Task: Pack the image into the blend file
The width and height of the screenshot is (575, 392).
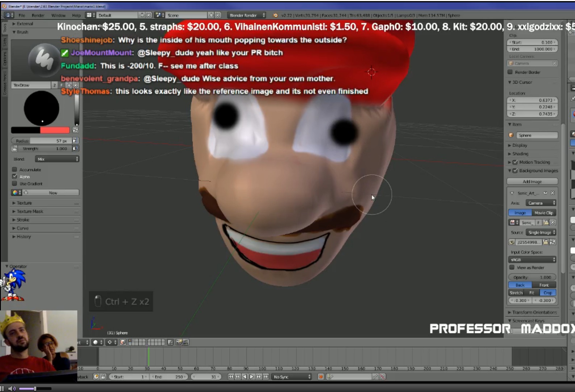Action: (512, 242)
